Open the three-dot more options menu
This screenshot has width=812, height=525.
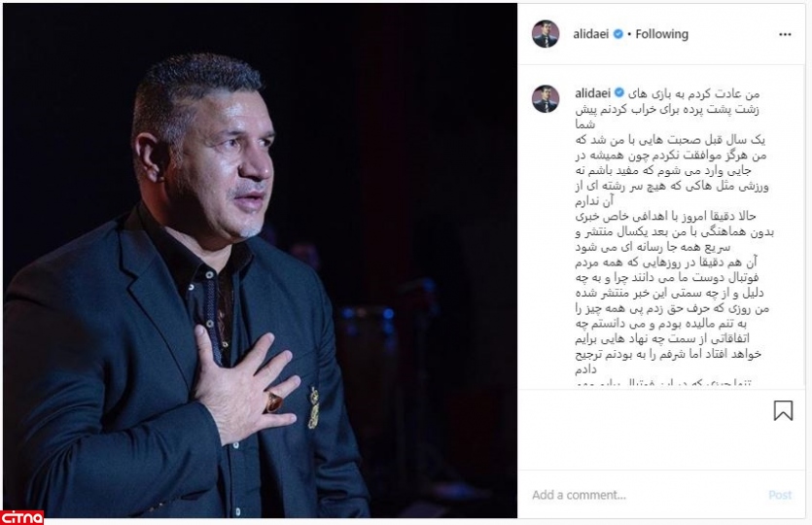click(785, 34)
